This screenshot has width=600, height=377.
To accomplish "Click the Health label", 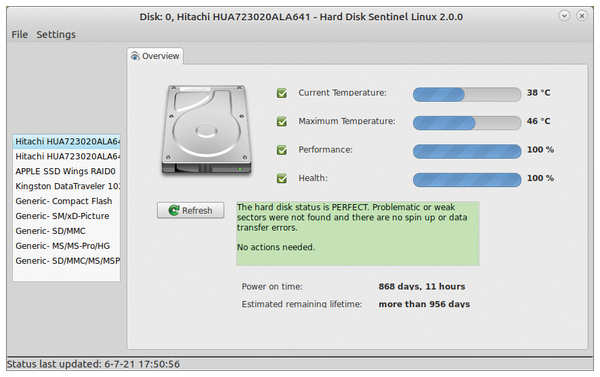I will [x=313, y=178].
